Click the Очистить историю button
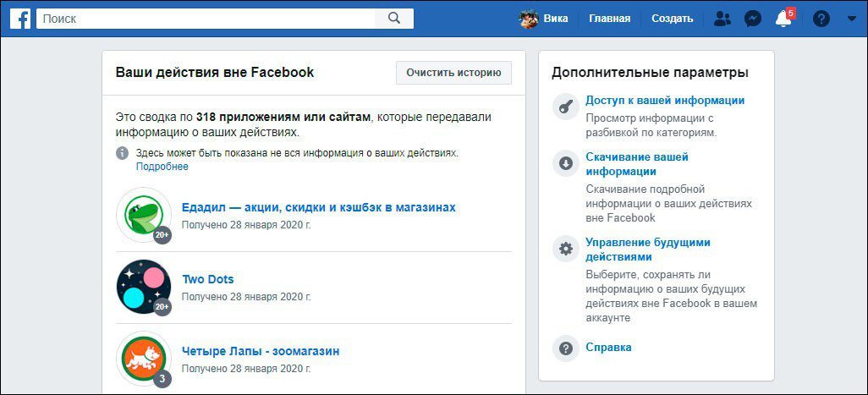The width and height of the screenshot is (868, 395). [x=454, y=73]
